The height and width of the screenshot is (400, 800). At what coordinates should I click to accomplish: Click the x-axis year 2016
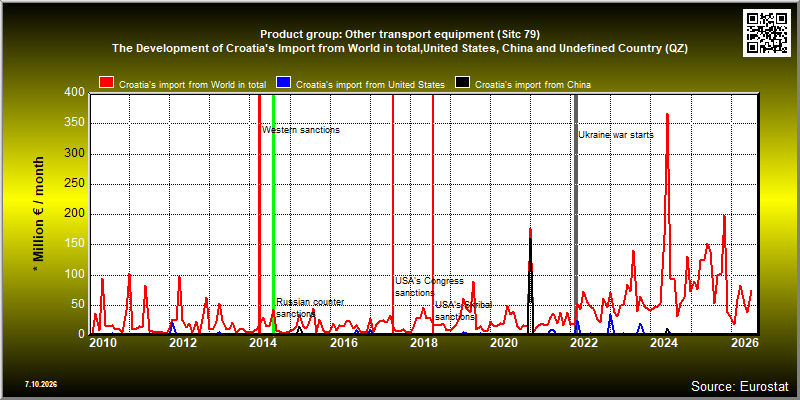click(x=343, y=342)
